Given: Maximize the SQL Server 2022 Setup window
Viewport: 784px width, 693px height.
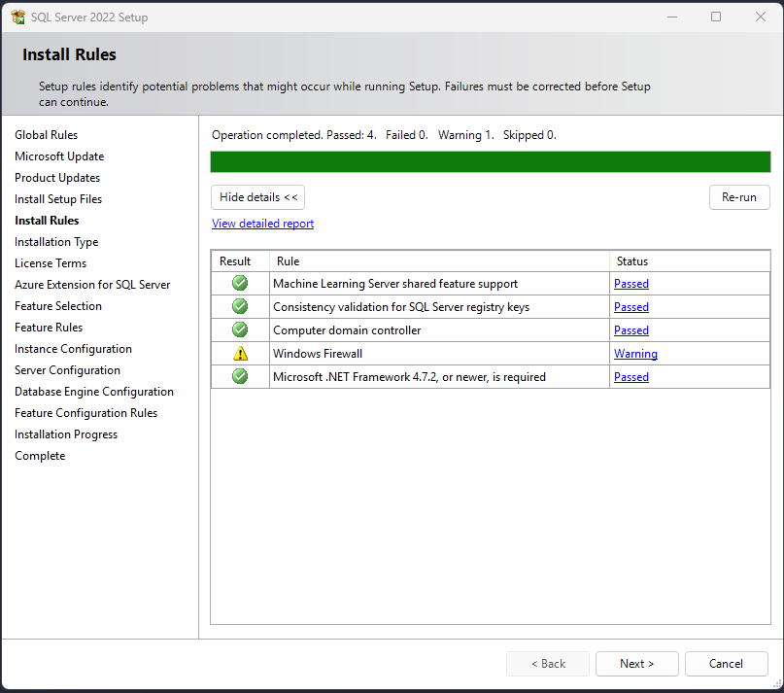Looking at the screenshot, I should point(716,17).
